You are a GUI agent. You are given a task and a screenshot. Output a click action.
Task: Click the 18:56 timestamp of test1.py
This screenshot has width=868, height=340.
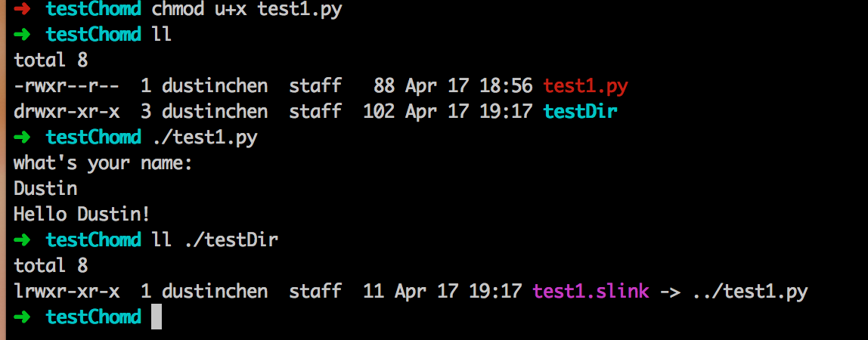506,85
